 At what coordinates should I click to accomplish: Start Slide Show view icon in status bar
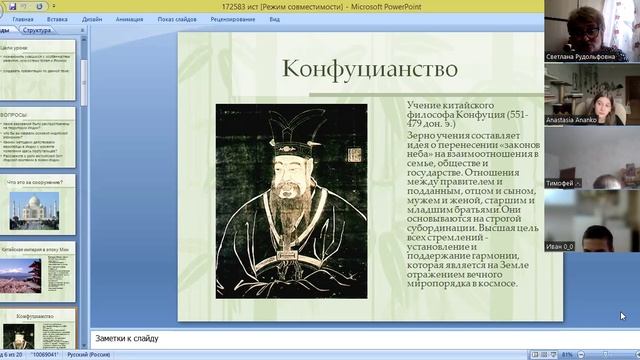point(553,355)
